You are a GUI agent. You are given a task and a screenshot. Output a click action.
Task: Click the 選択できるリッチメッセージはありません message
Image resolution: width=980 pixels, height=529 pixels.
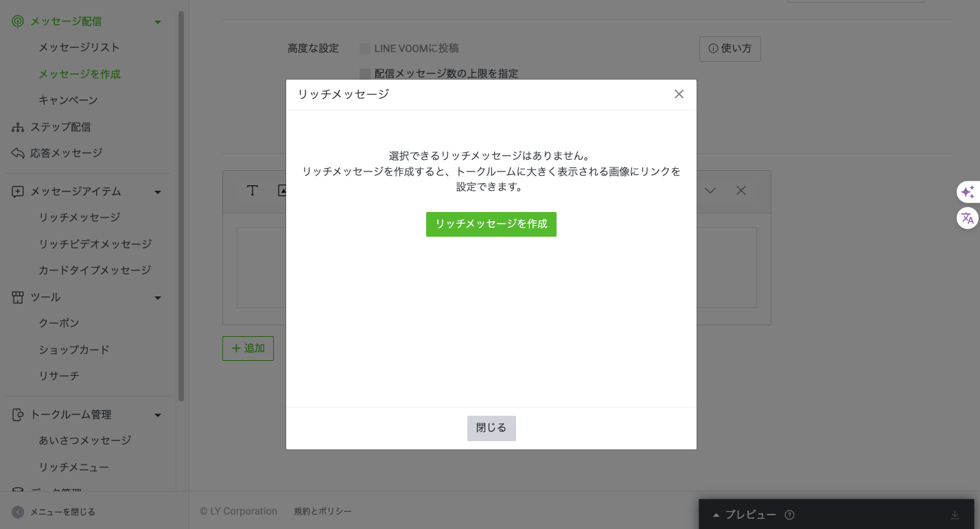point(490,156)
